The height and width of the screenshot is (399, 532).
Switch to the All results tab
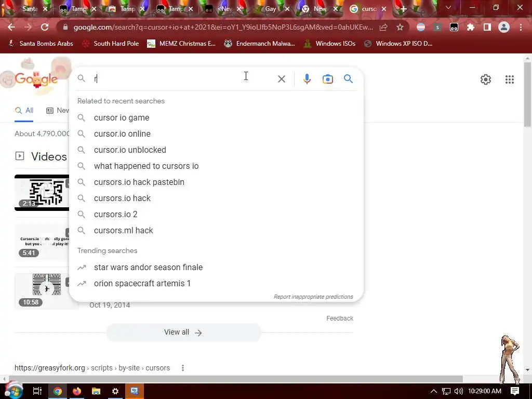point(24,111)
